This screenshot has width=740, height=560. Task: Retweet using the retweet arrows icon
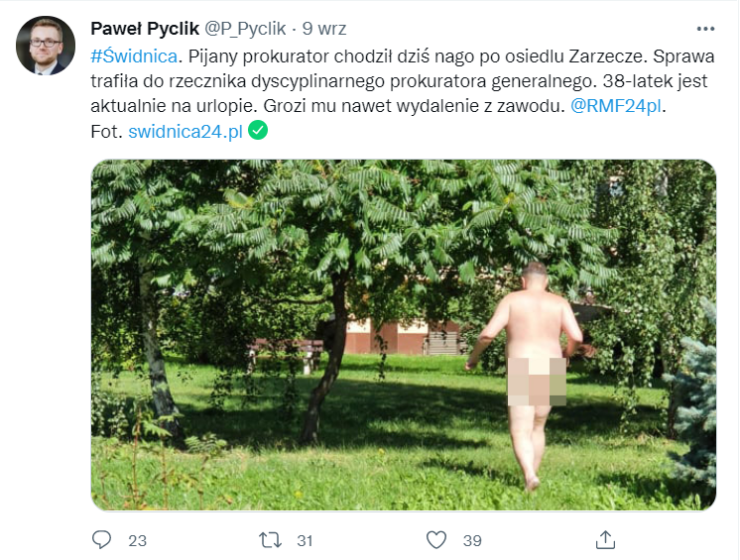coord(270,540)
